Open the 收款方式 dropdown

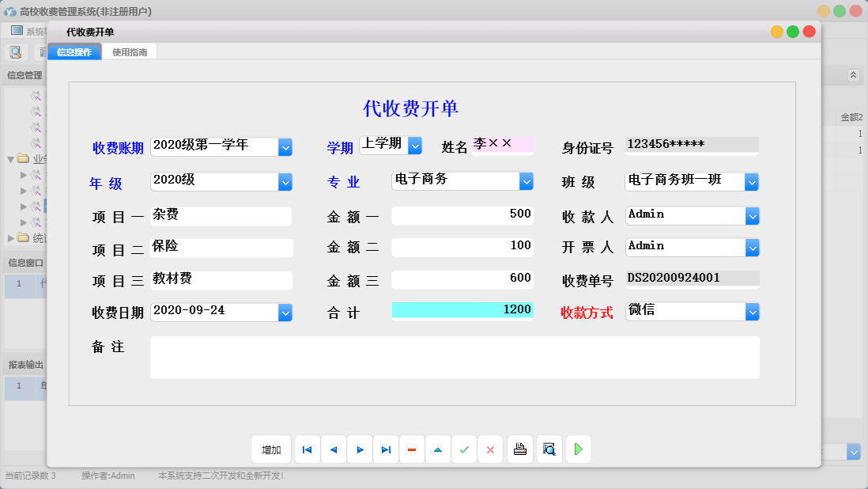[751, 310]
